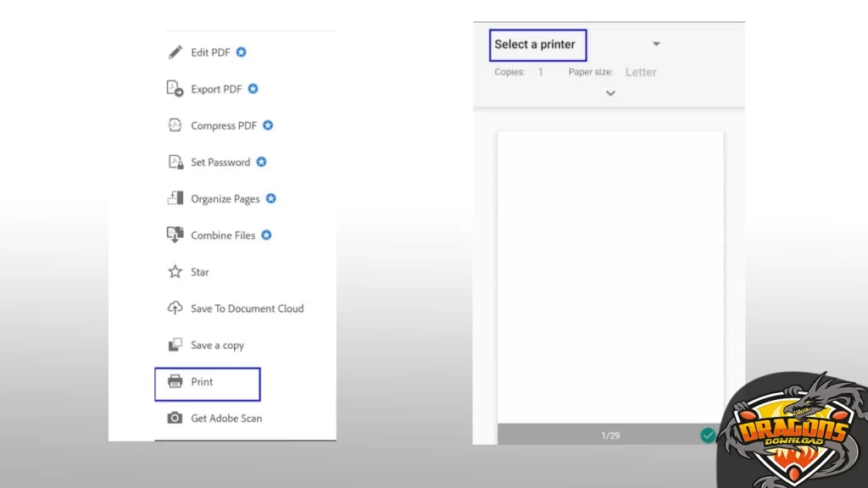The height and width of the screenshot is (488, 868).
Task: Choose Print from the menu
Action: click(203, 382)
